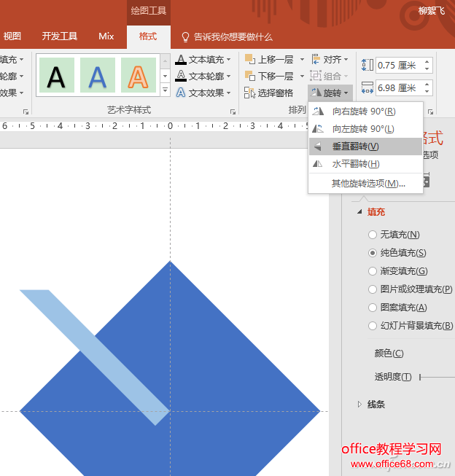This screenshot has width=455, height=476.
Task: Click the Transparency (透明度) slider
Action: (x=437, y=377)
